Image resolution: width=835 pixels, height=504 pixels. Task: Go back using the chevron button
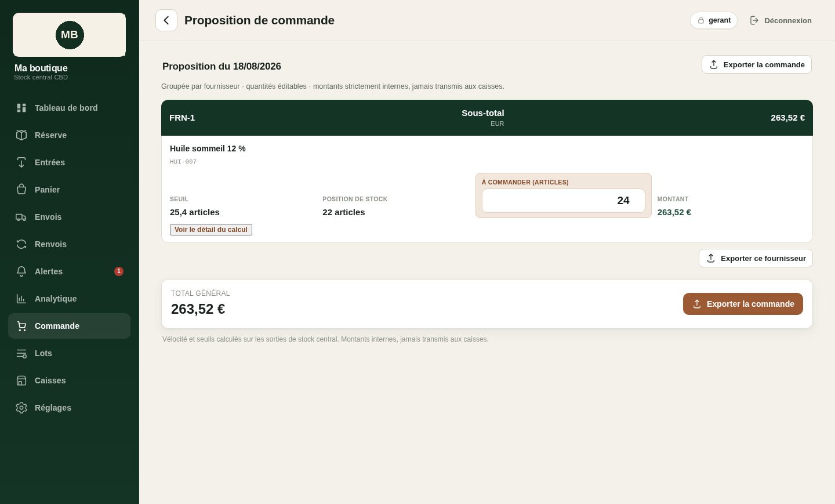tap(166, 20)
